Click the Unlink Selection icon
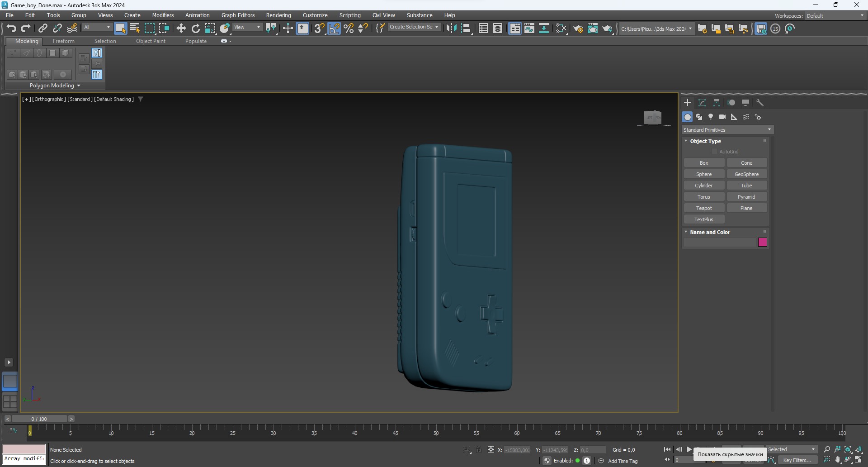 pyautogui.click(x=57, y=29)
